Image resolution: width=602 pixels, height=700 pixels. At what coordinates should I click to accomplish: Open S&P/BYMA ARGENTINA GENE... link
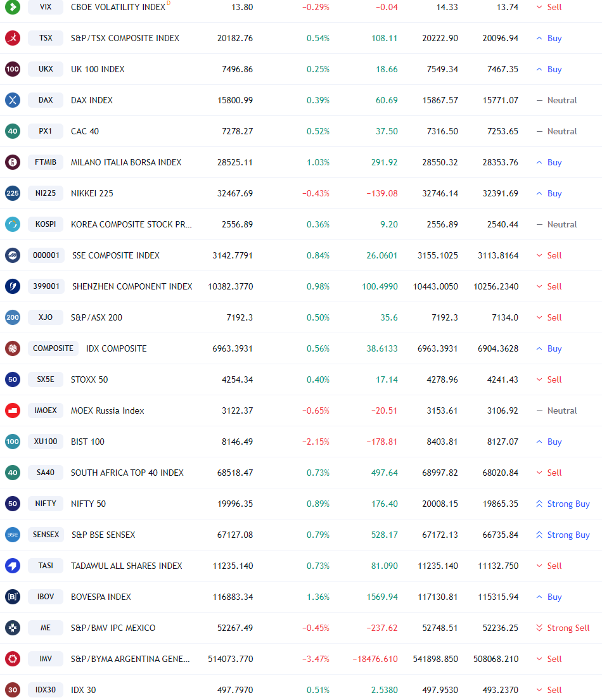click(131, 658)
